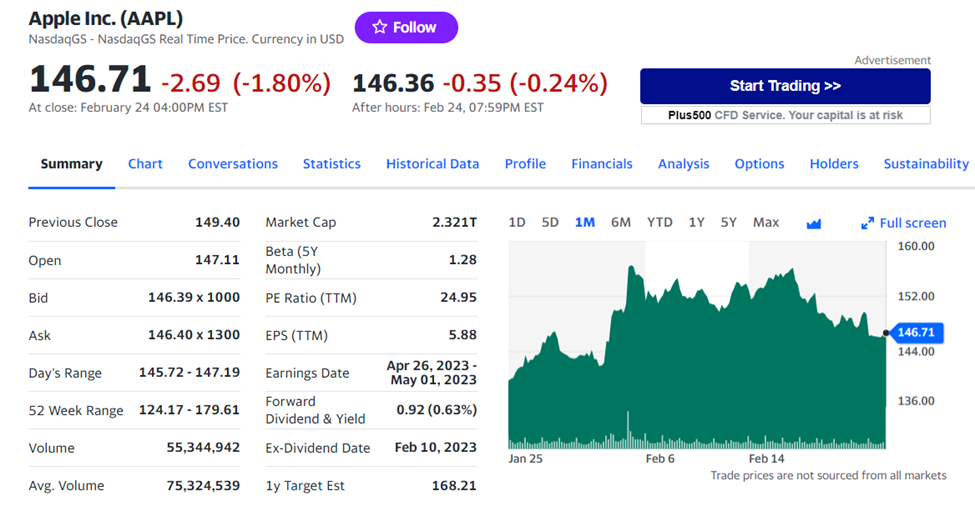Select the 1D chart range

click(517, 223)
